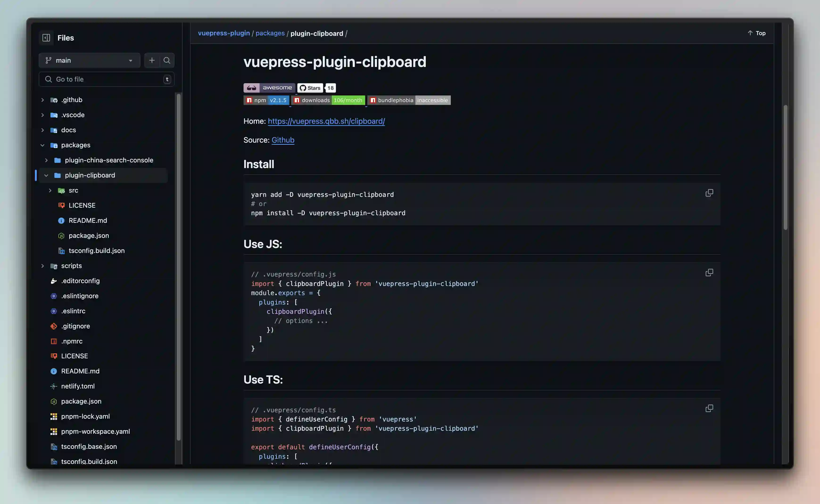Open the vuepress.qbb.sh/clipboard home link
820x504 pixels.
point(326,121)
